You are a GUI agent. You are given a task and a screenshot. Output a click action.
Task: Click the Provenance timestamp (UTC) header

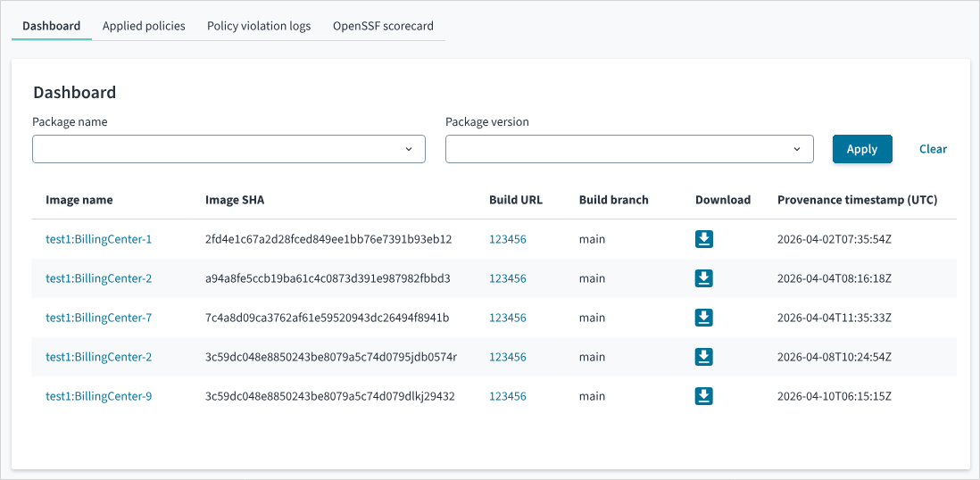tap(858, 200)
